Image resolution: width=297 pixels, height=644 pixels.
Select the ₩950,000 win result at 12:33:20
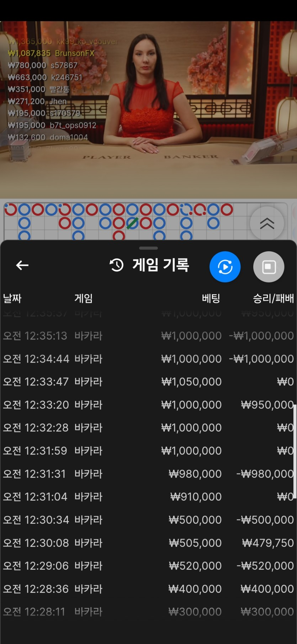pyautogui.click(x=267, y=405)
